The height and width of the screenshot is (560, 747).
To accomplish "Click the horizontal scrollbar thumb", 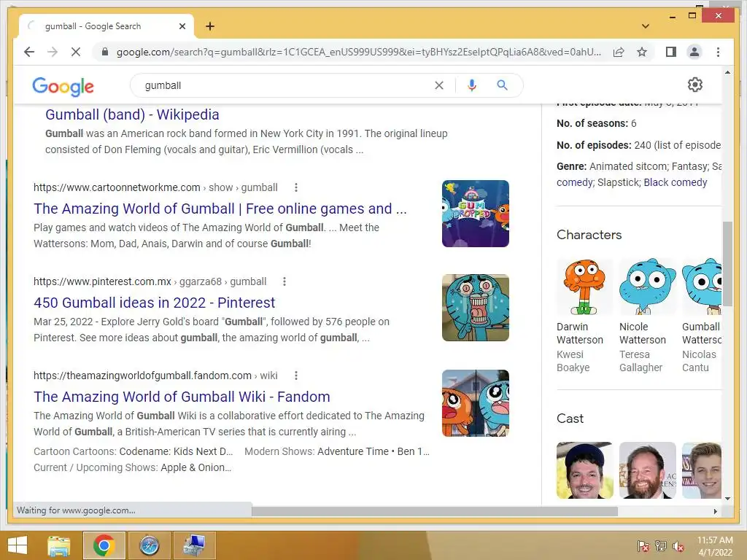I will coord(435,511).
